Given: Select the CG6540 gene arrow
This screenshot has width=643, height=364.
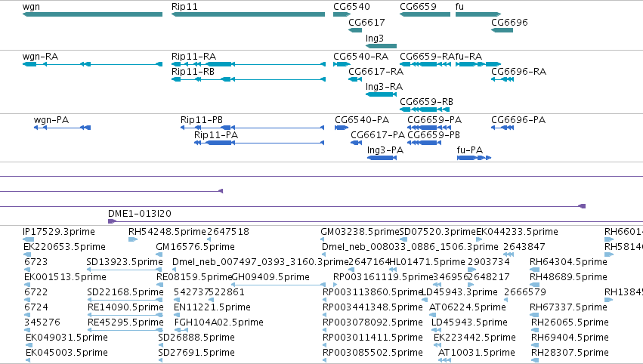Looking at the screenshot, I should [x=342, y=14].
